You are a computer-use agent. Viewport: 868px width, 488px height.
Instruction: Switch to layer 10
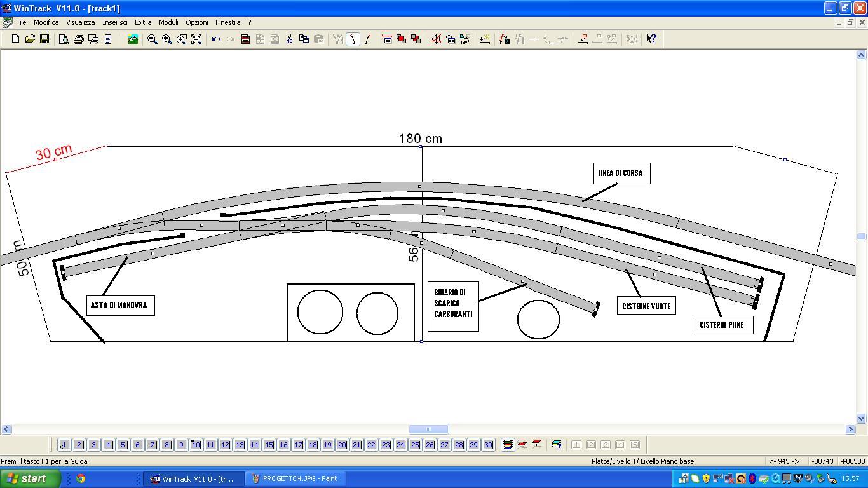point(196,445)
